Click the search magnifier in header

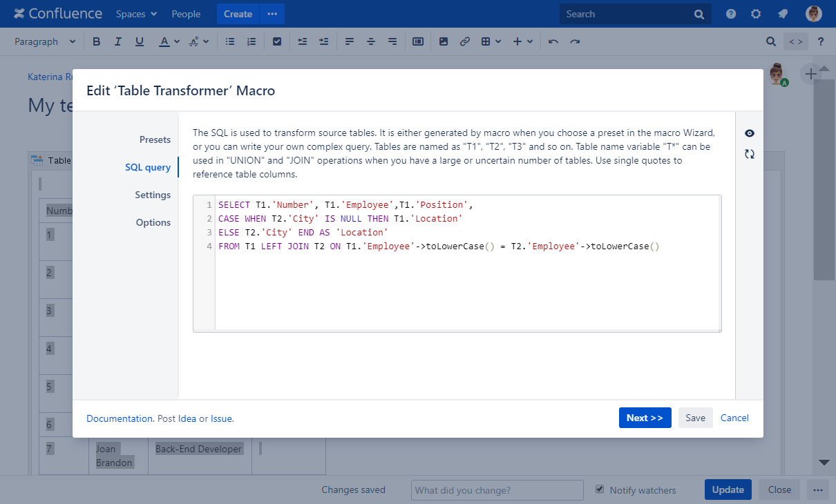click(699, 14)
